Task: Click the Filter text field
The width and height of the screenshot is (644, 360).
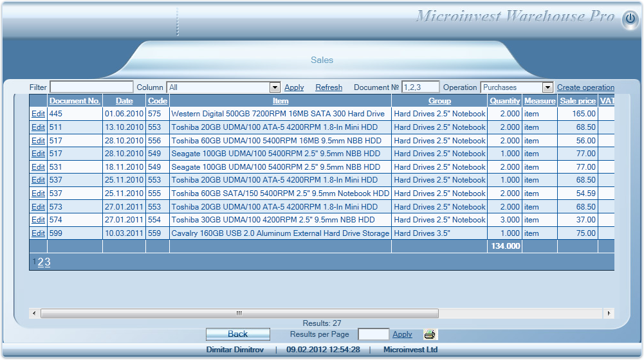Action: pyautogui.click(x=91, y=87)
